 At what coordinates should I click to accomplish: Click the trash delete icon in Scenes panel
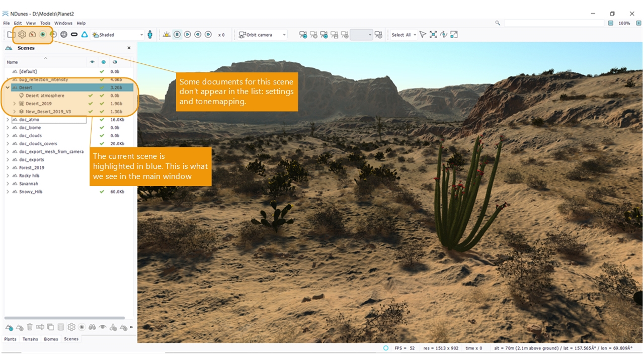coord(30,327)
